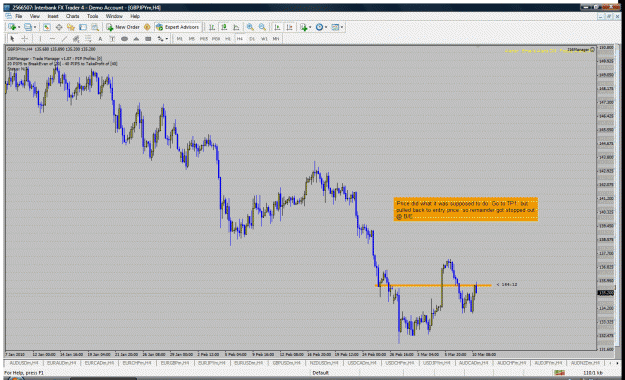Select the Ellipse shape tool

124,39
